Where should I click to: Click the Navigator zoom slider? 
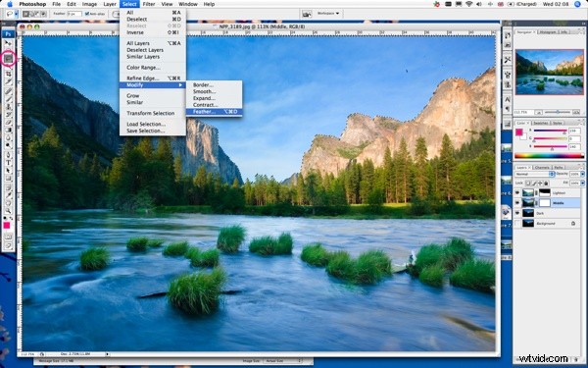(558, 112)
